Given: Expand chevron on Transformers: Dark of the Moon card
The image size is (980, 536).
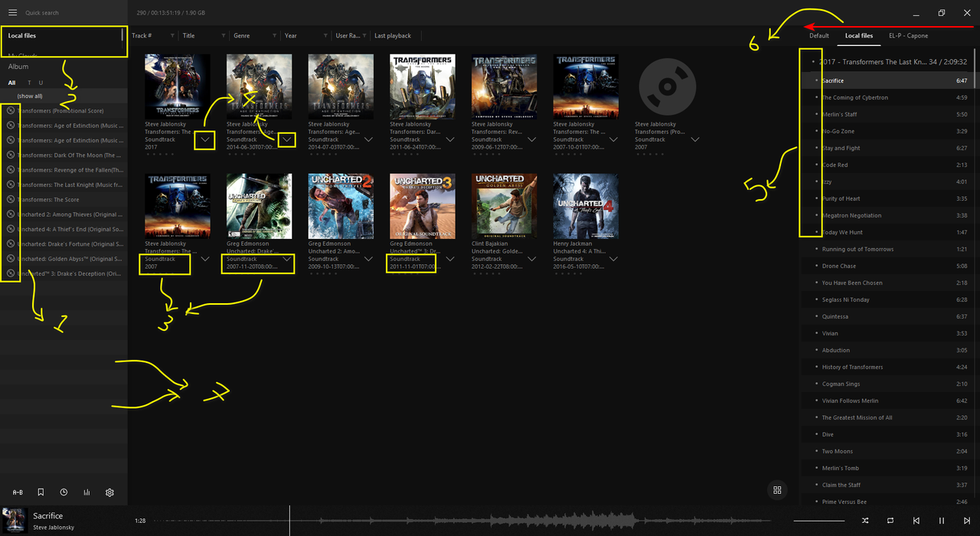Looking at the screenshot, I should tap(450, 140).
